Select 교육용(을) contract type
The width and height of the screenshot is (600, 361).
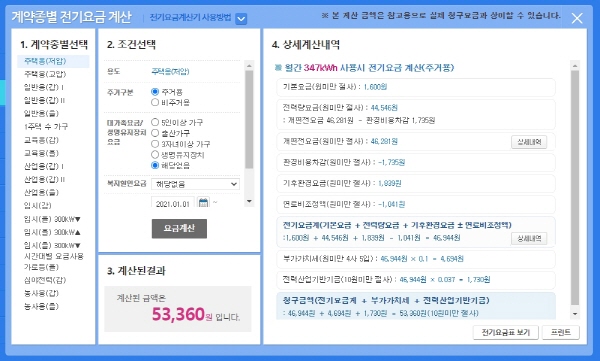click(x=41, y=153)
